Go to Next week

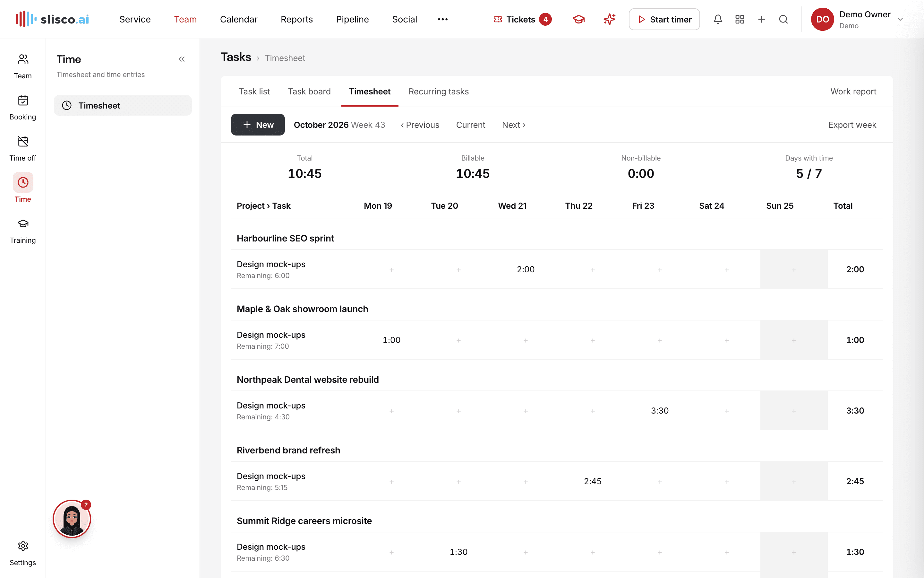tap(514, 125)
